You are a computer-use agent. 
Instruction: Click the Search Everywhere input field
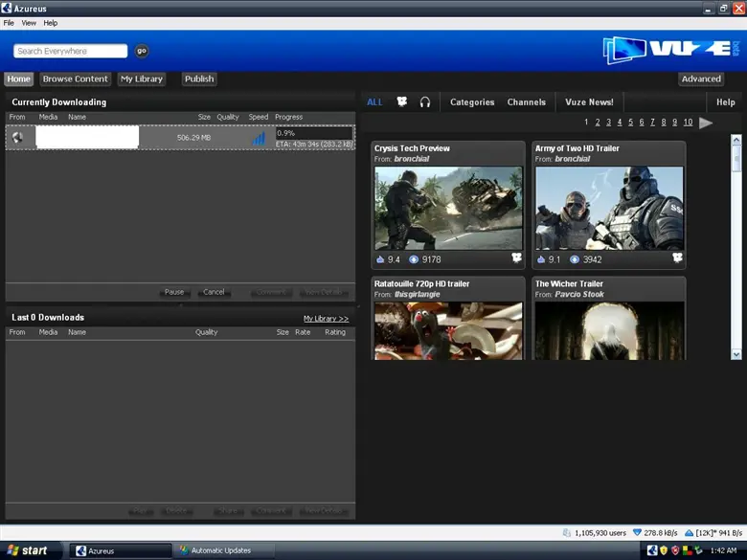click(x=71, y=51)
